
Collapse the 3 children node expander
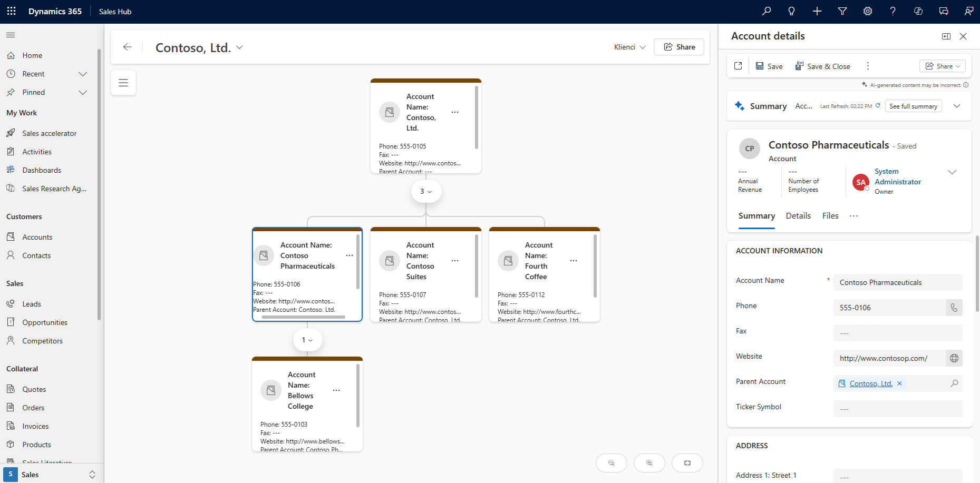(x=426, y=191)
